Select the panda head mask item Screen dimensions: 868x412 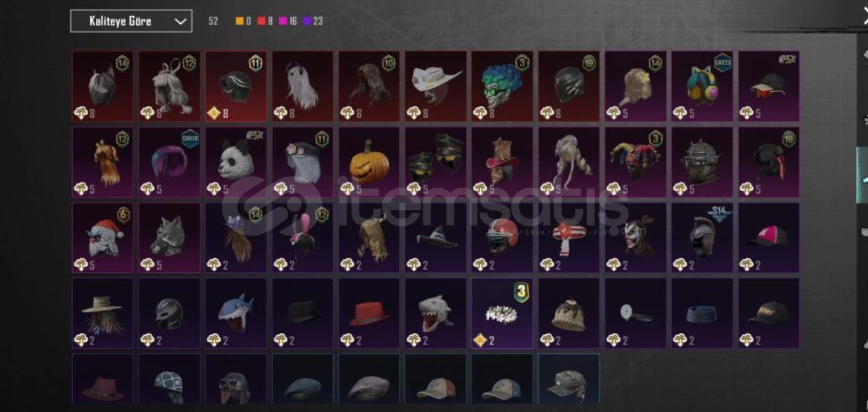pos(236,162)
